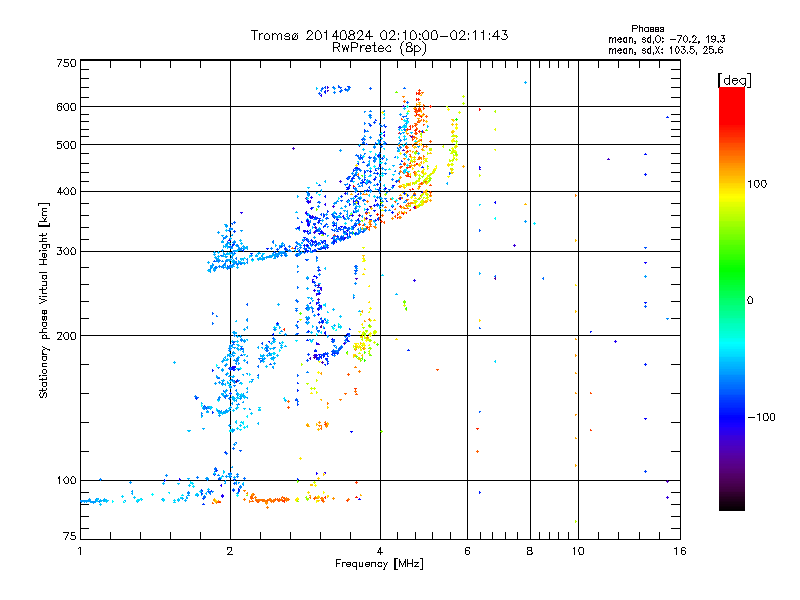Click the 'Frequency [MHz]' x-axis label
800x600 pixels.
tap(379, 564)
